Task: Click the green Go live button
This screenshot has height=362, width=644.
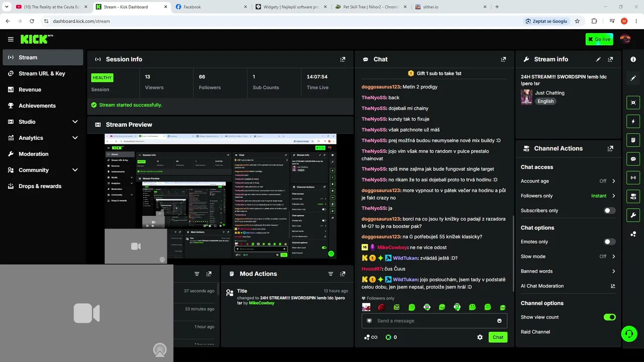Action: click(599, 39)
